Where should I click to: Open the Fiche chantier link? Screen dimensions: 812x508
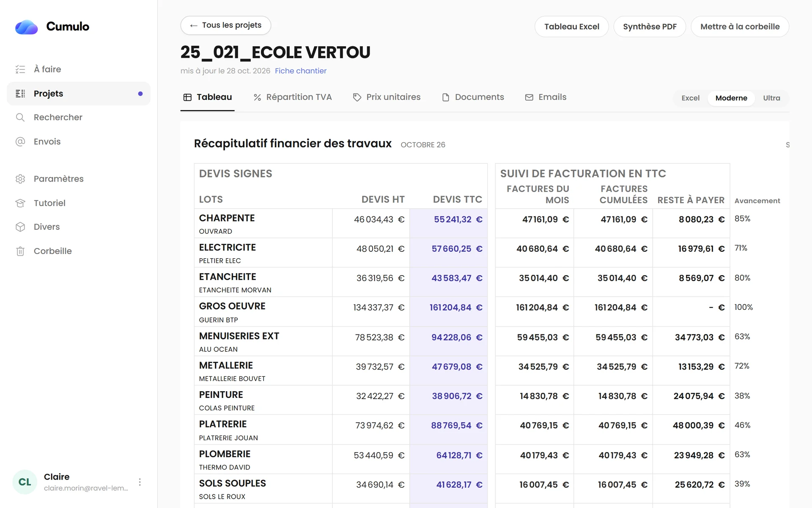[x=301, y=71]
